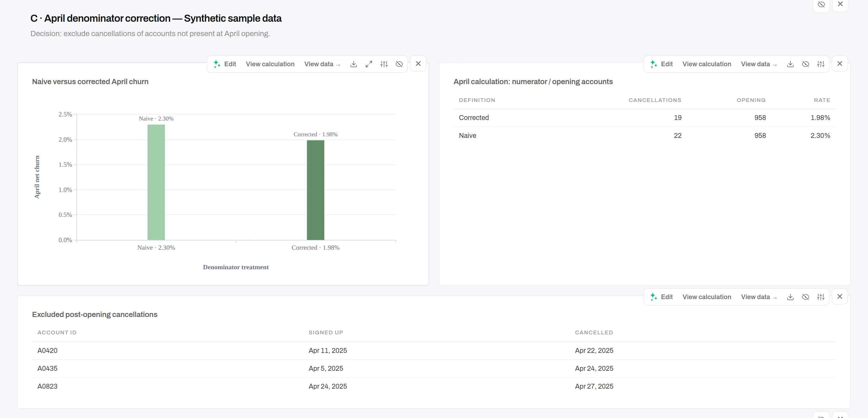This screenshot has height=418, width=868.
Task: Click the dark green Corrected bar
Action: 315,190
